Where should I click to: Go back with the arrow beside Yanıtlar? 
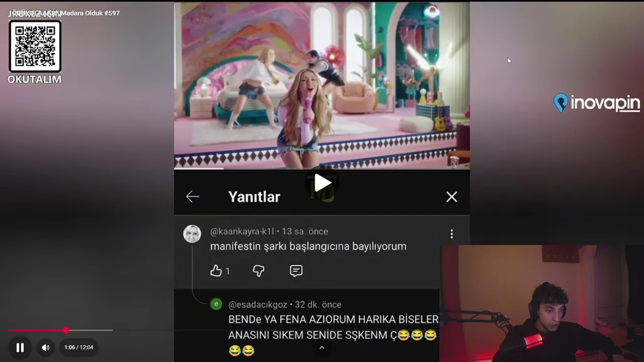click(x=192, y=197)
